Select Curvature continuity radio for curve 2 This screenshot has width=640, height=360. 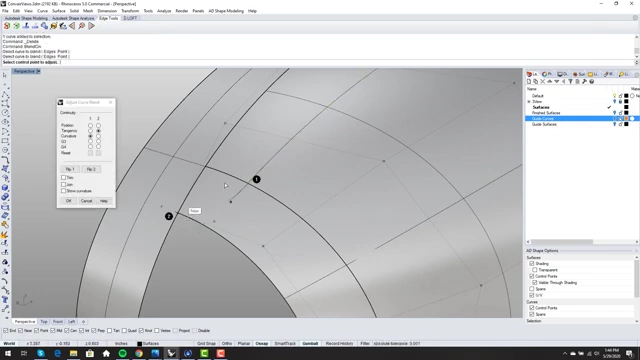98,136
